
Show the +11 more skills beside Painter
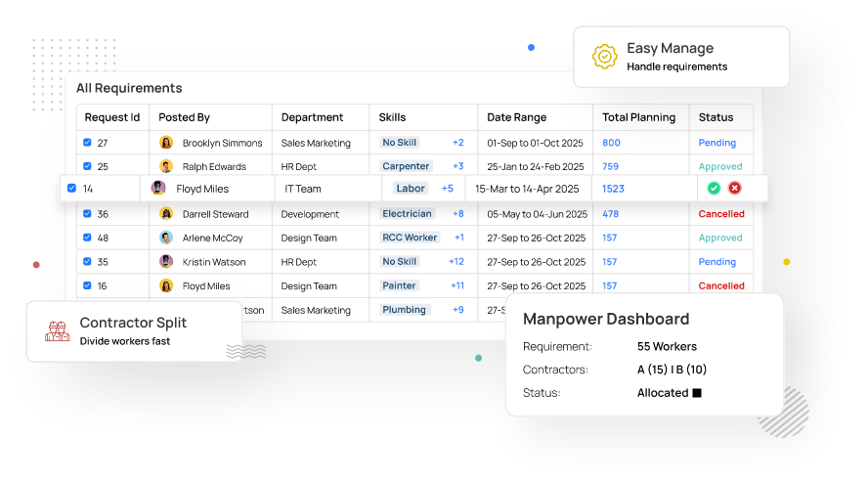pos(457,285)
